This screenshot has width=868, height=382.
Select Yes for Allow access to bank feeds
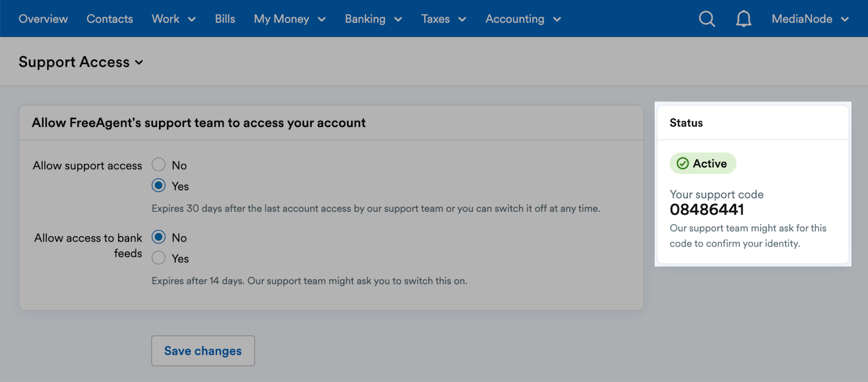(x=158, y=257)
